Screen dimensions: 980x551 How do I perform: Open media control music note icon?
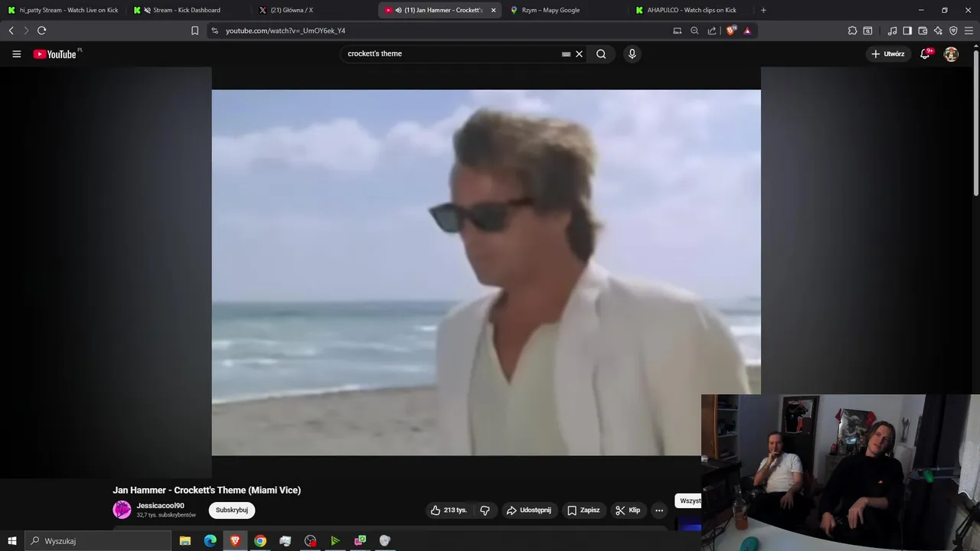coord(892,31)
